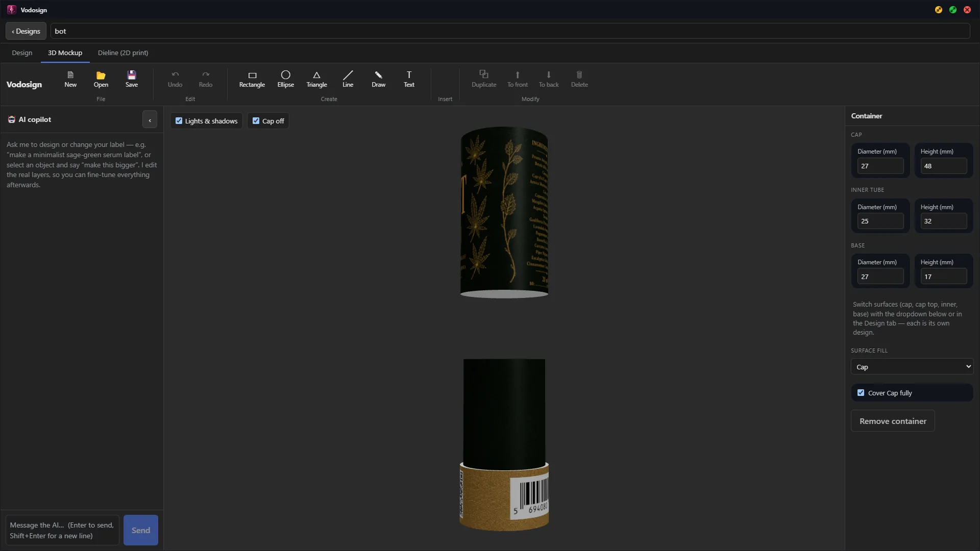Add text with the Text tool
Image resolution: width=980 pixels, height=551 pixels.
(x=409, y=79)
